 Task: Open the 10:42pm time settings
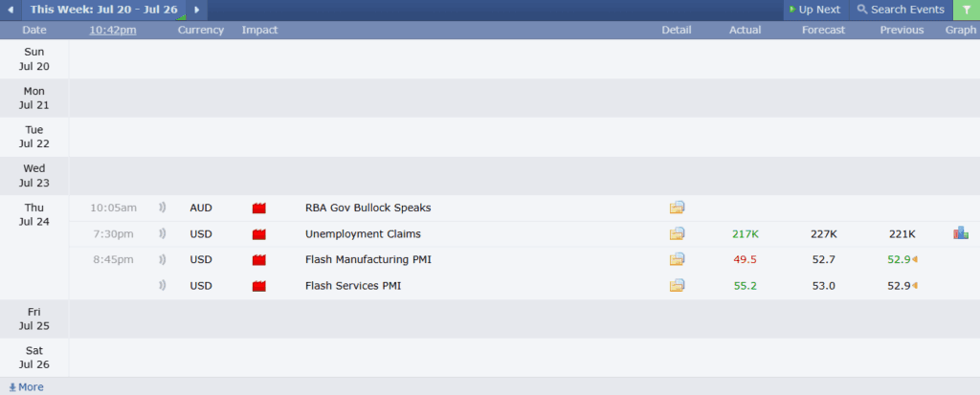113,30
